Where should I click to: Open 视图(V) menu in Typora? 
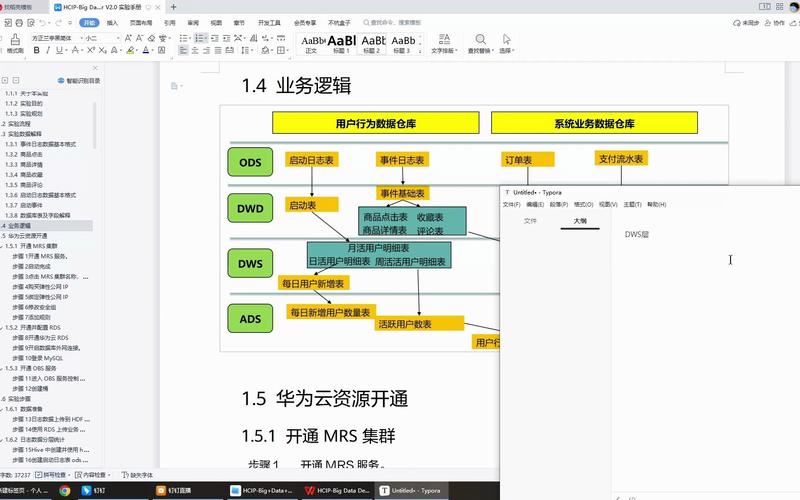[x=608, y=204]
